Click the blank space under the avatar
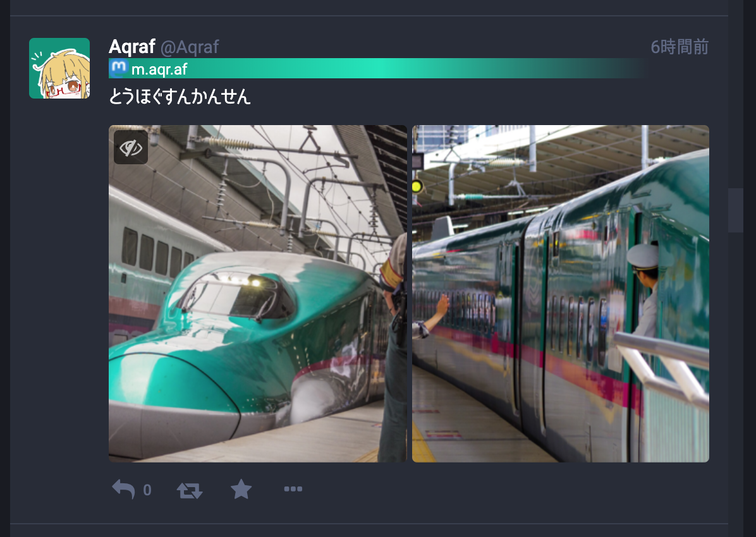The height and width of the screenshot is (537, 756). pyautogui.click(x=59, y=289)
